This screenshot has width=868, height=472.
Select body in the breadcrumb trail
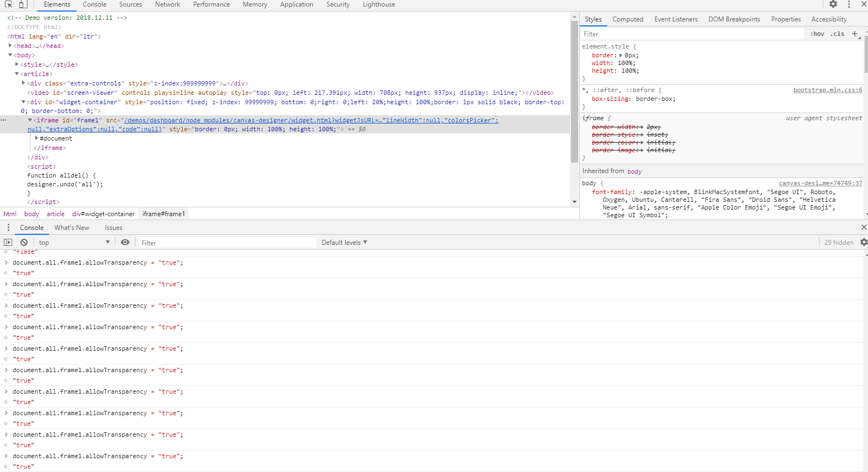point(31,214)
